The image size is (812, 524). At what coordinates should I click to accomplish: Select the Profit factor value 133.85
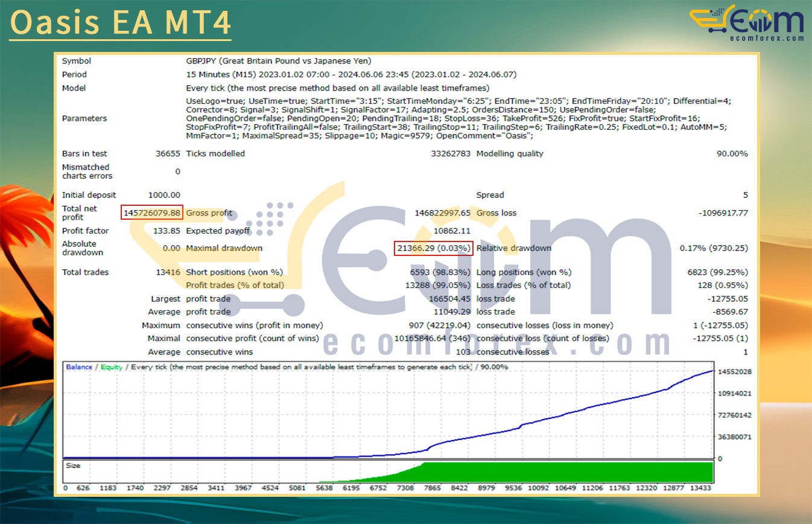[167, 231]
